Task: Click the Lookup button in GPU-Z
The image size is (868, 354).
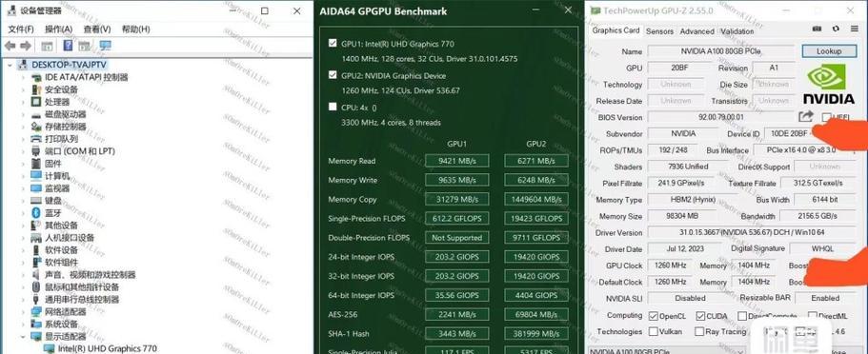Action: [x=829, y=50]
